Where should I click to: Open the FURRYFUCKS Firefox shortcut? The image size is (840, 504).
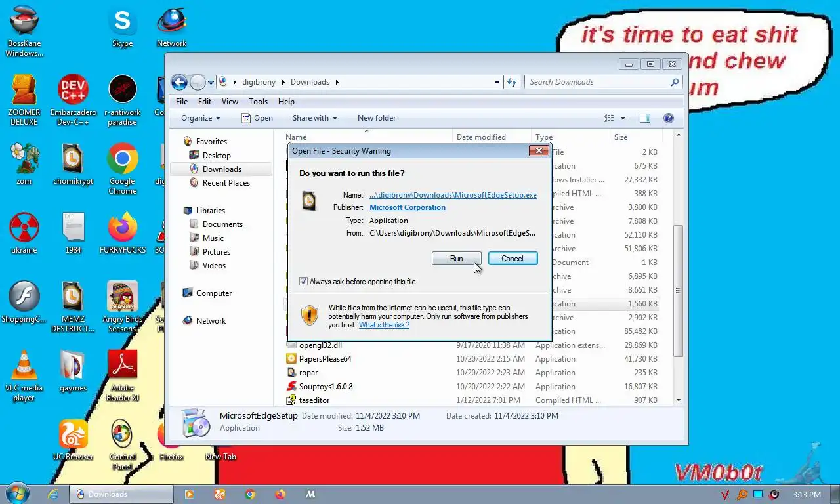coord(122,233)
